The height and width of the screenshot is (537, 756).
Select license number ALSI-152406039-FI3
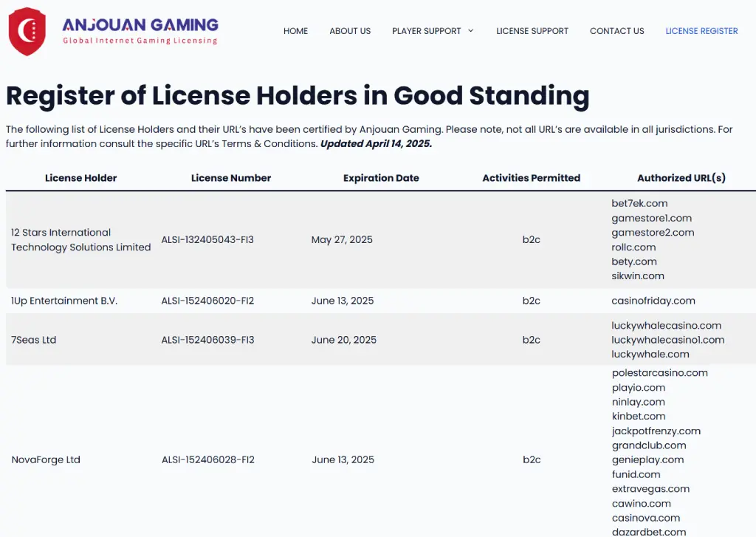pos(207,340)
